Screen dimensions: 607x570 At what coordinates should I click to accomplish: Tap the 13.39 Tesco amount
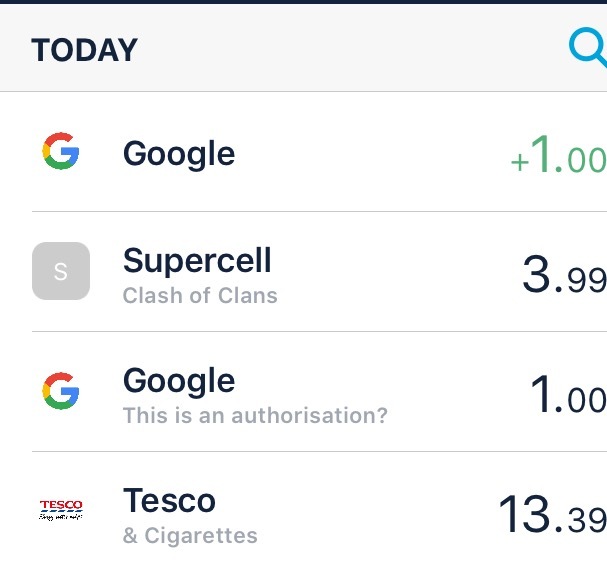coord(551,516)
